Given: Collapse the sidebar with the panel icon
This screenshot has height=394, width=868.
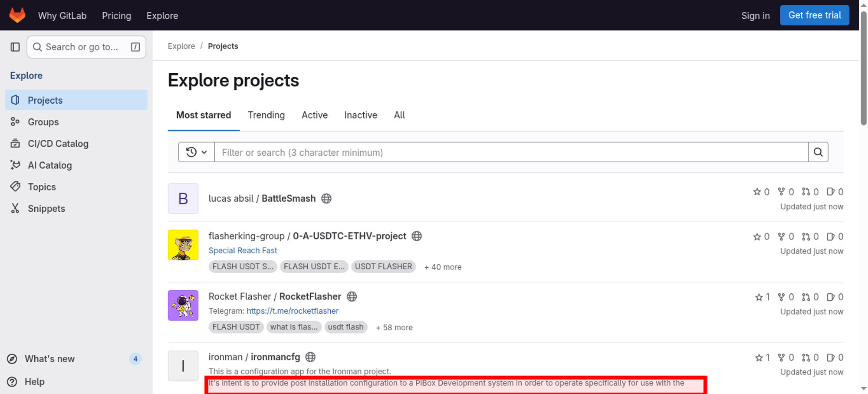Looking at the screenshot, I should pos(15,47).
